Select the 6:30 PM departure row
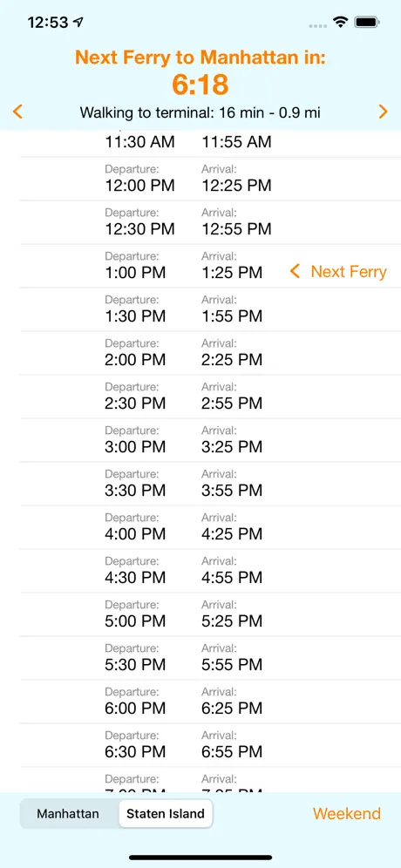 point(210,746)
